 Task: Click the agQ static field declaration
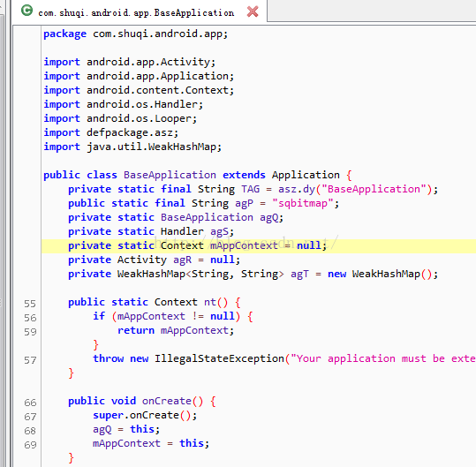[176, 217]
